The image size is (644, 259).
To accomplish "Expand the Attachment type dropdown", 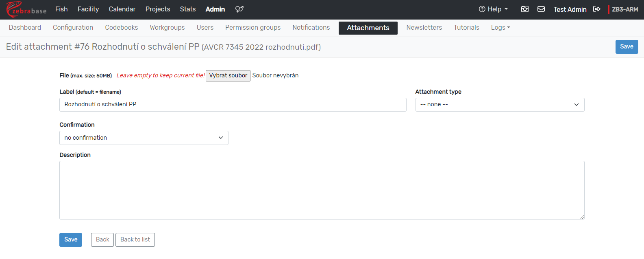I will (x=500, y=105).
